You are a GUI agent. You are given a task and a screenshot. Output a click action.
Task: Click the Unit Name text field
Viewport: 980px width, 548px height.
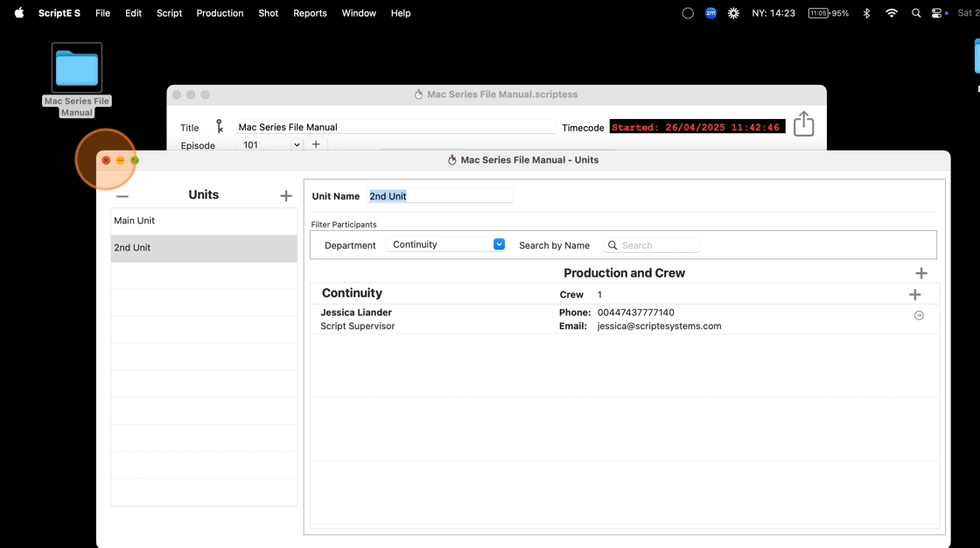(x=439, y=196)
